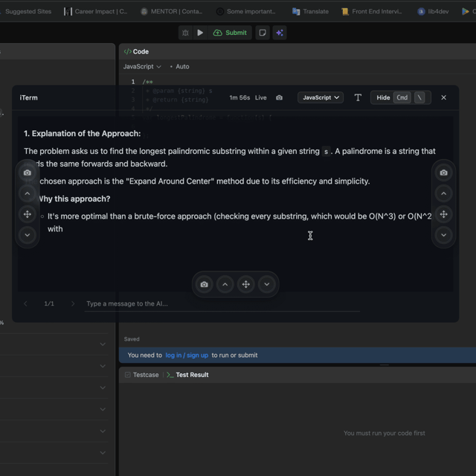
Task: Click the move icon in left control group
Action: [x=28, y=214]
